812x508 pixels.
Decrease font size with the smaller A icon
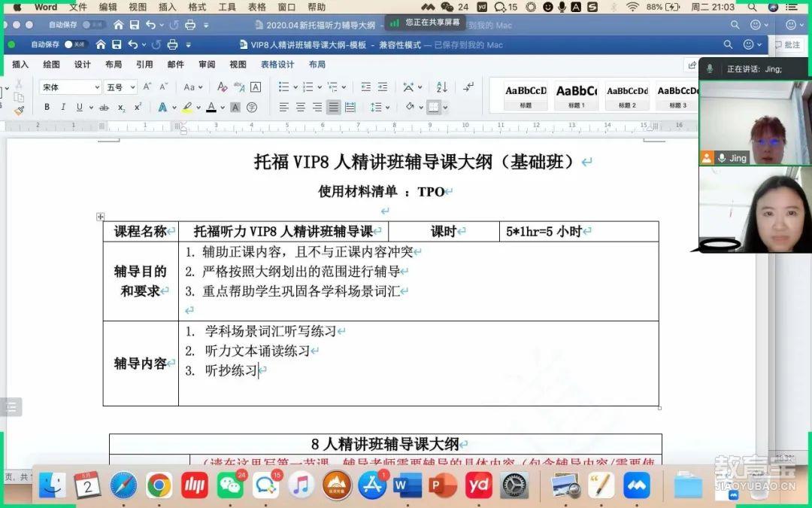[x=164, y=87]
